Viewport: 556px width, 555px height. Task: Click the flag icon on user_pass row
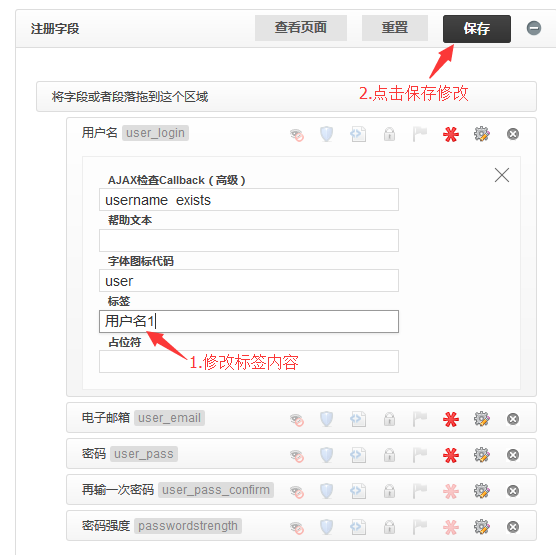(420, 455)
